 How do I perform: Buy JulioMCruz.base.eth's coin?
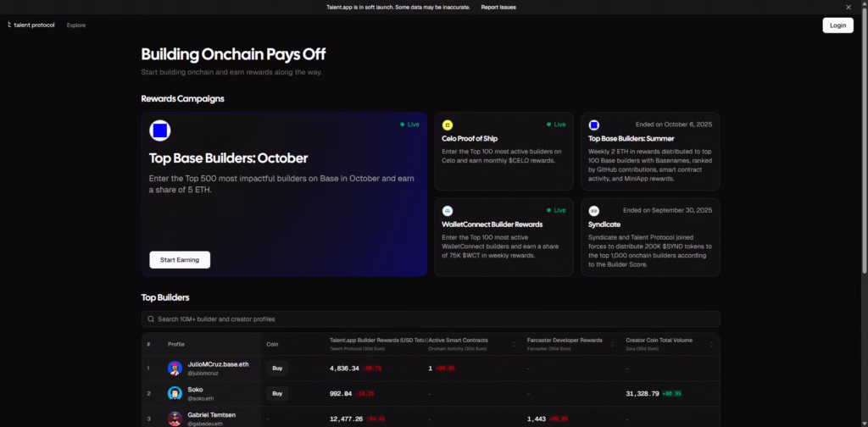coord(276,369)
